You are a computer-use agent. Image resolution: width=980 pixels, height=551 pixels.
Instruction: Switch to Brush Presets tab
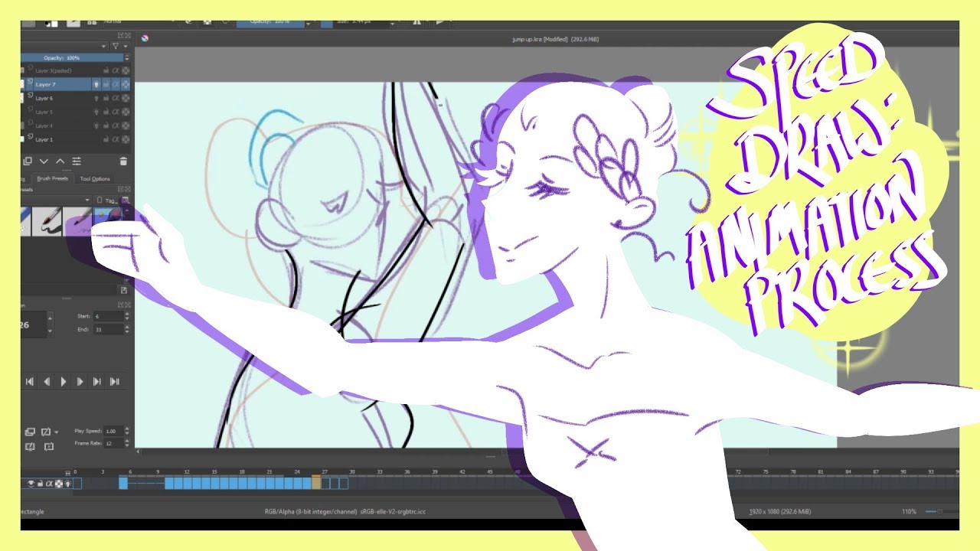point(52,178)
